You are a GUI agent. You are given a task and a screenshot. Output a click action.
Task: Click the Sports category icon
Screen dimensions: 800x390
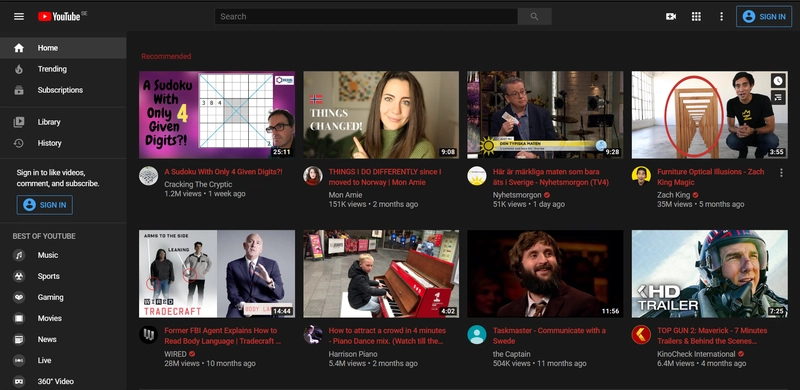coord(19,276)
